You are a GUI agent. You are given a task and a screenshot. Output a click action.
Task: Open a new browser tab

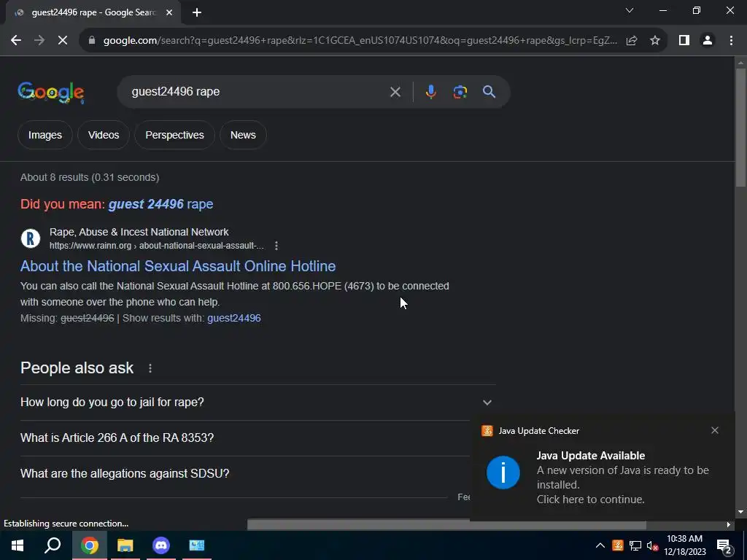[197, 12]
